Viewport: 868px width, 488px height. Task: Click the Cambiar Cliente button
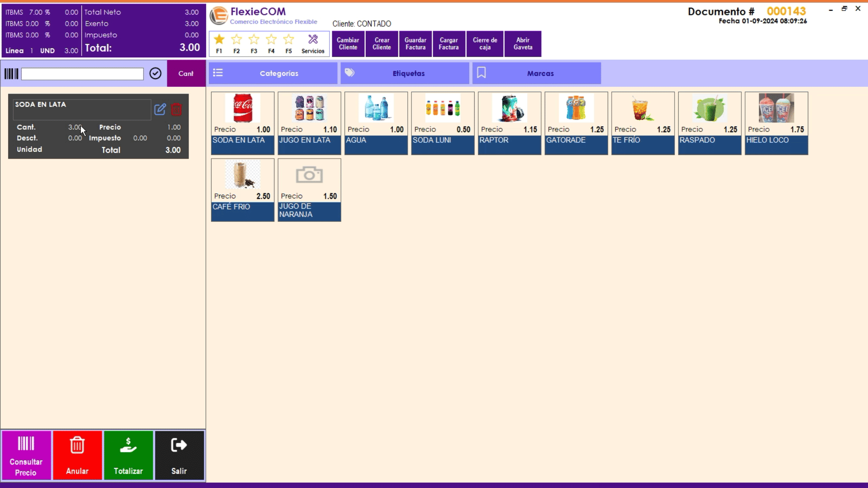pos(348,44)
